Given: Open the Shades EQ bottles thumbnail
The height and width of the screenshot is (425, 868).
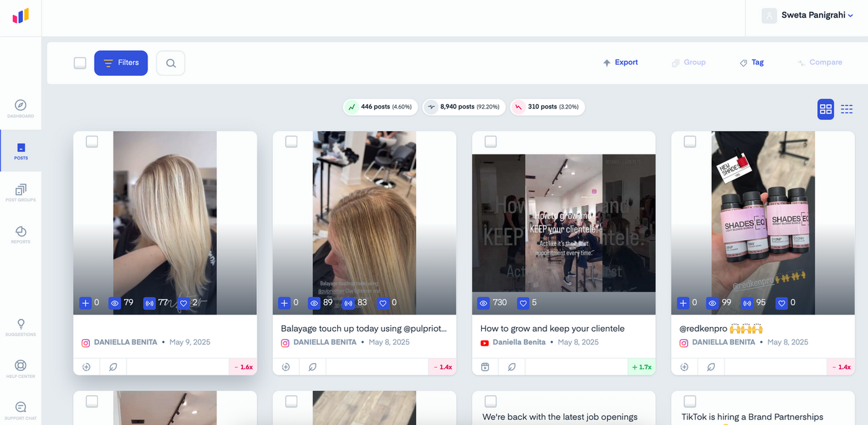Looking at the screenshot, I should point(763,223).
